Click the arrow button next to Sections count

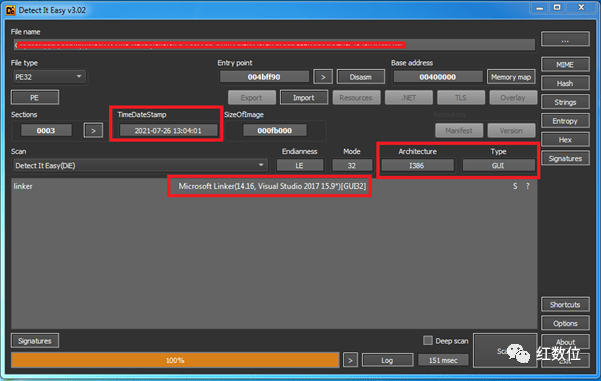[93, 130]
